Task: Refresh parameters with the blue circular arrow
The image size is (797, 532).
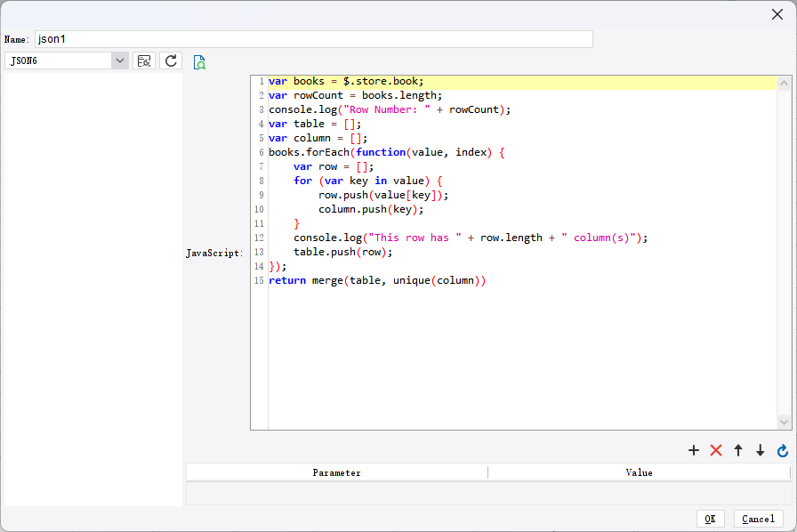Action: (782, 451)
